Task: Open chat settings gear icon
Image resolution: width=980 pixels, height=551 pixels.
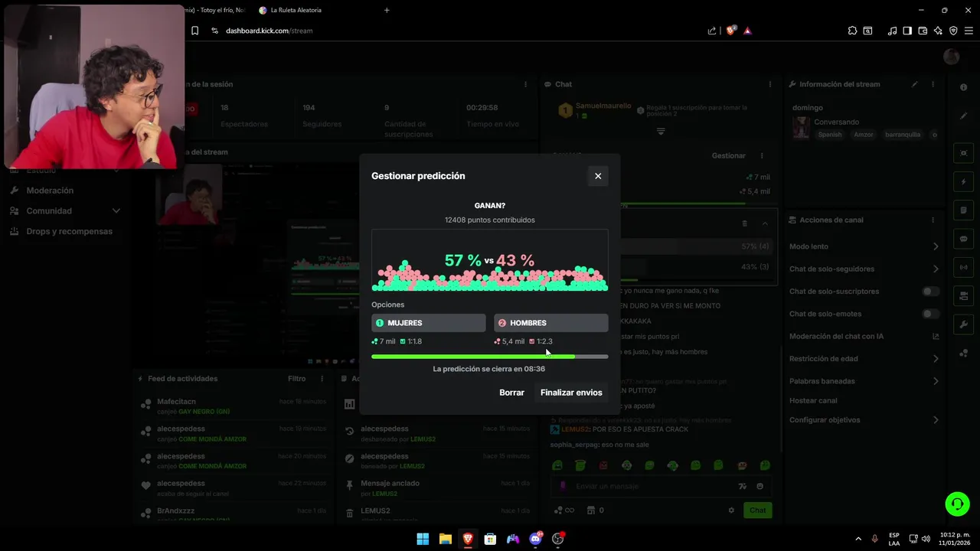Action: [731, 510]
